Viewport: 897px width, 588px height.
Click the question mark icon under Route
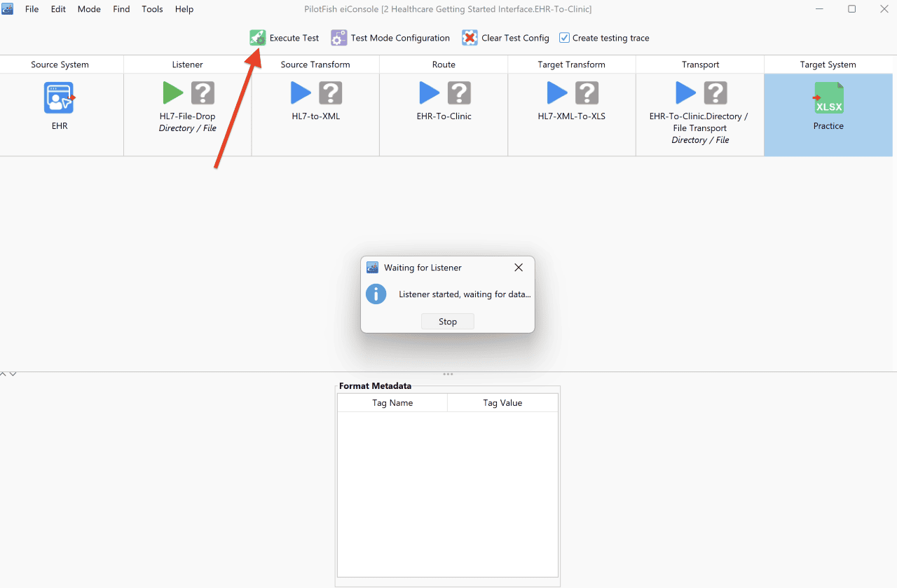[460, 93]
